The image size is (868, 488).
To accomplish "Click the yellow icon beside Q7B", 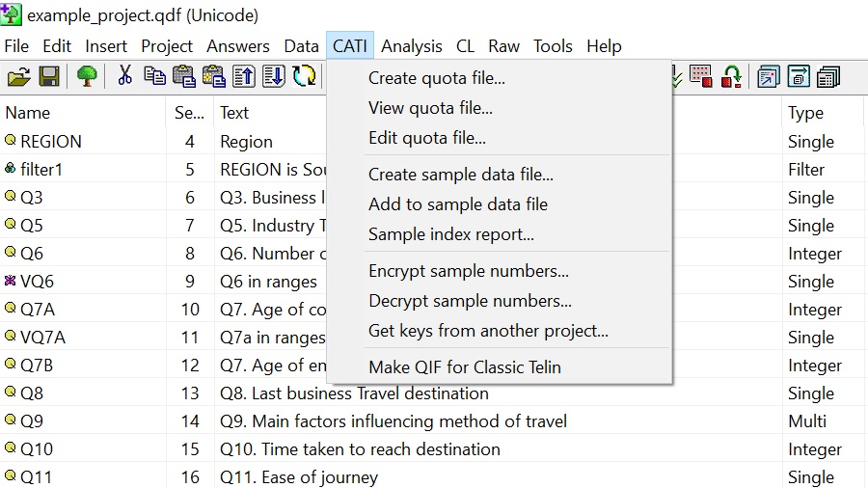I will click(x=10, y=364).
